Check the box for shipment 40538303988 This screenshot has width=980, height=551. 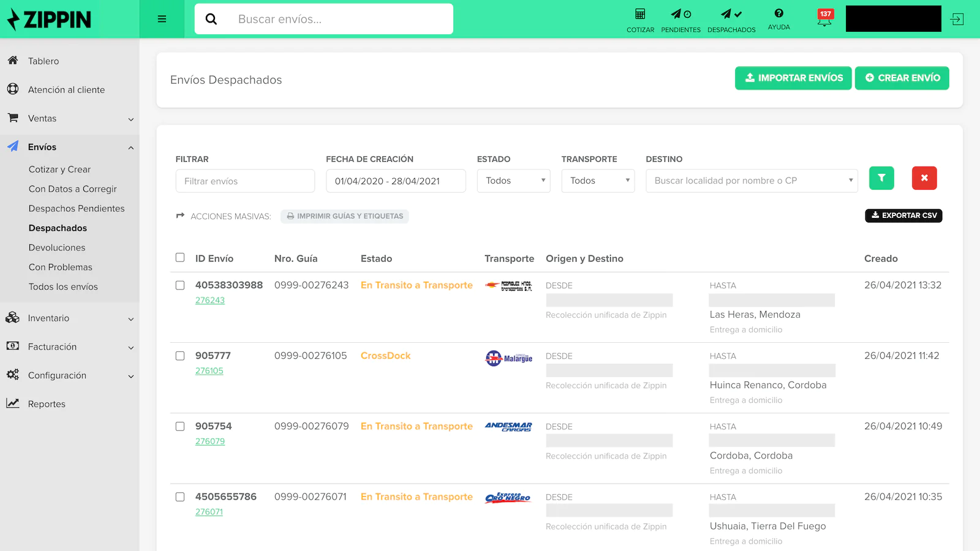tap(180, 285)
